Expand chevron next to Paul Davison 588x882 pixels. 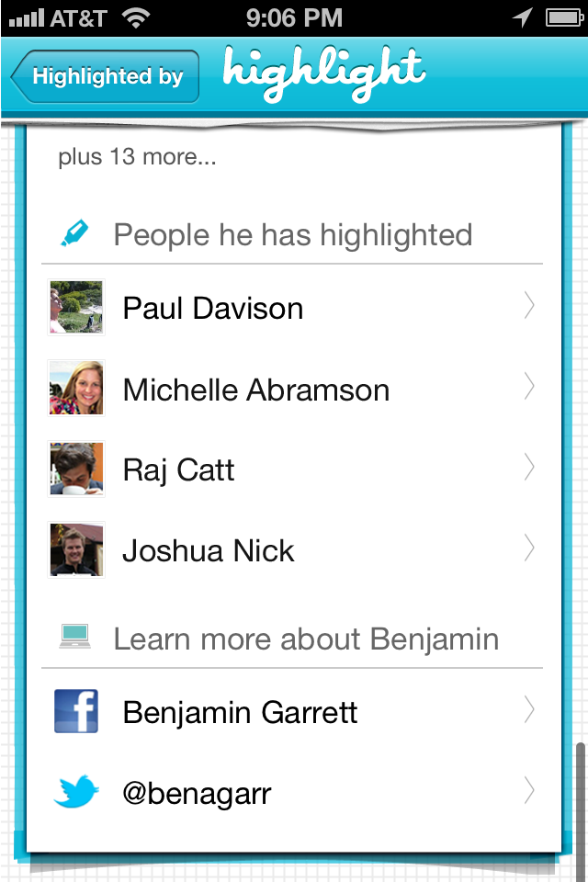coord(528,305)
